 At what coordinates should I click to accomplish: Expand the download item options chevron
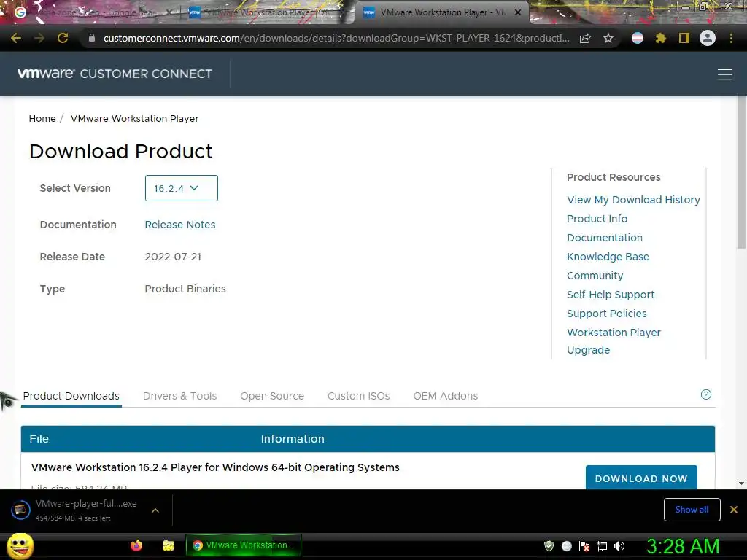click(x=155, y=510)
